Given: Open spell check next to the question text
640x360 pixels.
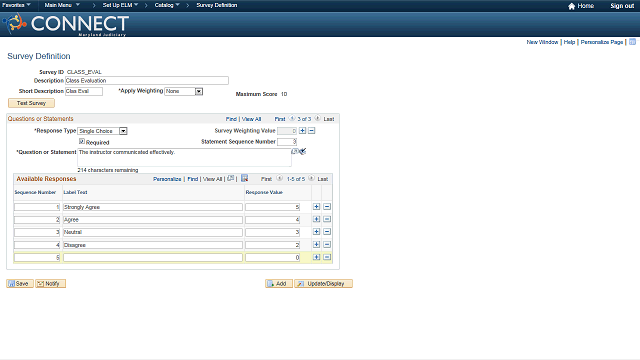Looking at the screenshot, I should [302, 151].
